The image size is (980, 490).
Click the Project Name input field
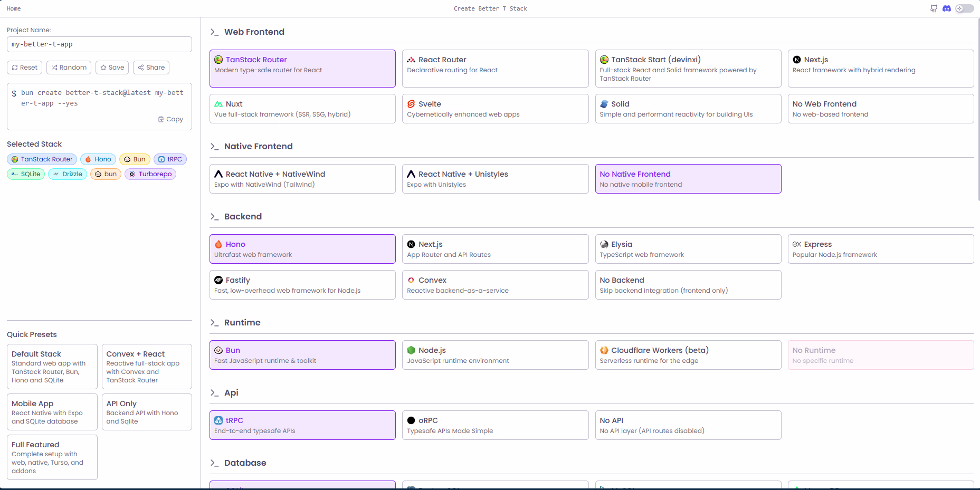point(99,44)
